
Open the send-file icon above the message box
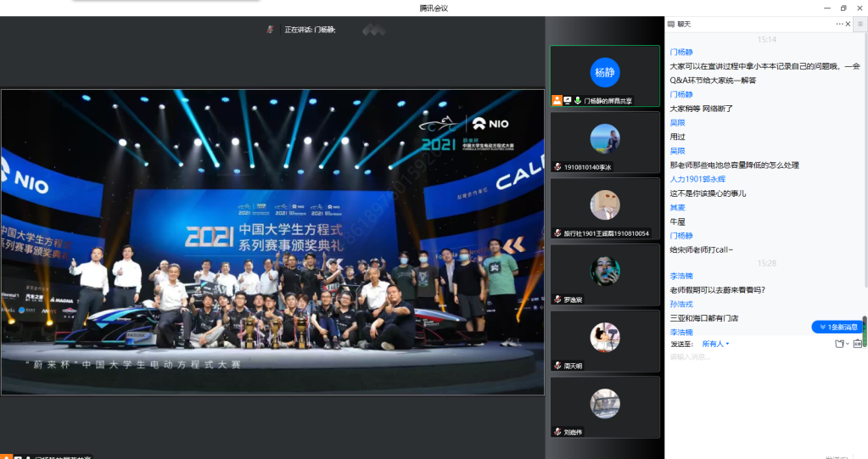point(839,344)
